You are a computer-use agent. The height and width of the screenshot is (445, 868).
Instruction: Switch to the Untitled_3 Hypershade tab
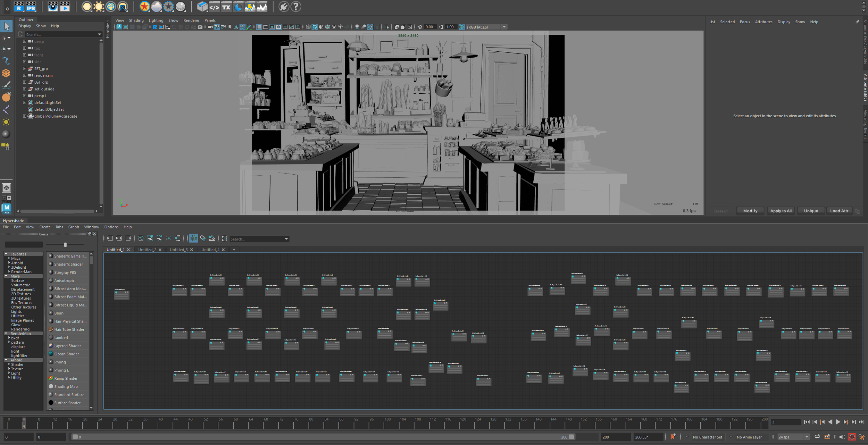tap(178, 250)
